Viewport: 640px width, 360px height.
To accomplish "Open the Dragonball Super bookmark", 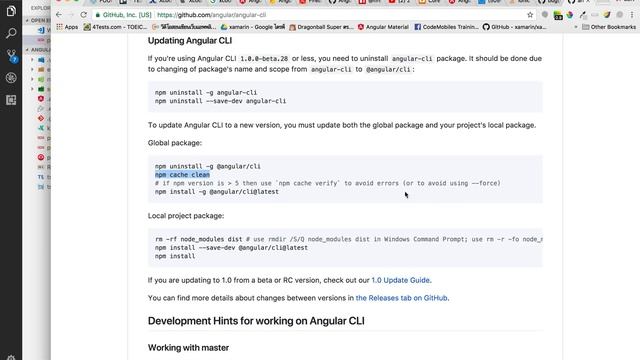I will tap(321, 27).
